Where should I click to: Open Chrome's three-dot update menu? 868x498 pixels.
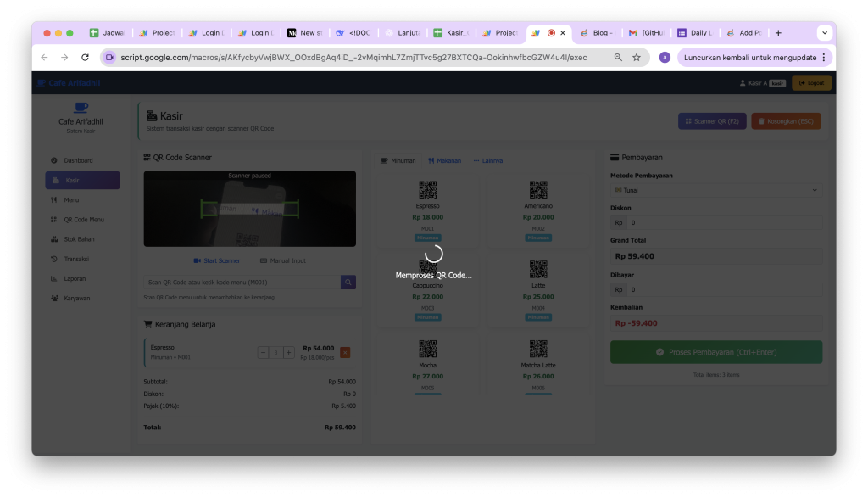[x=823, y=58]
